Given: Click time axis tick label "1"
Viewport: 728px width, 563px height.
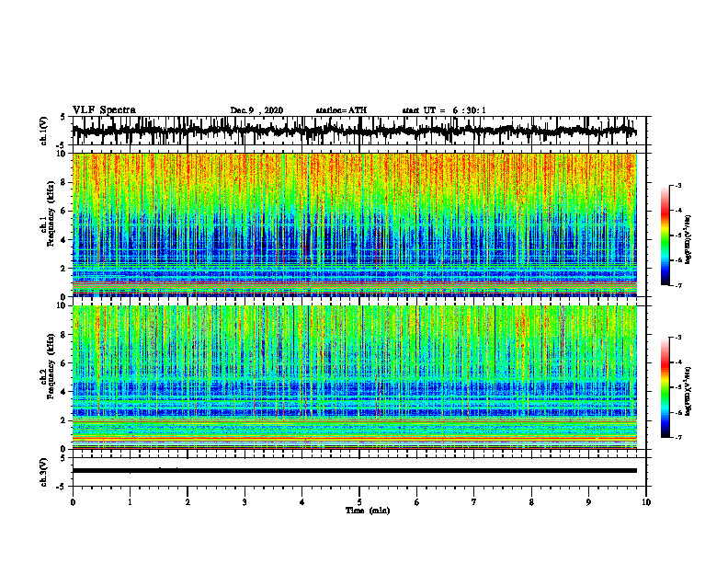Looking at the screenshot, I should 130,502.
